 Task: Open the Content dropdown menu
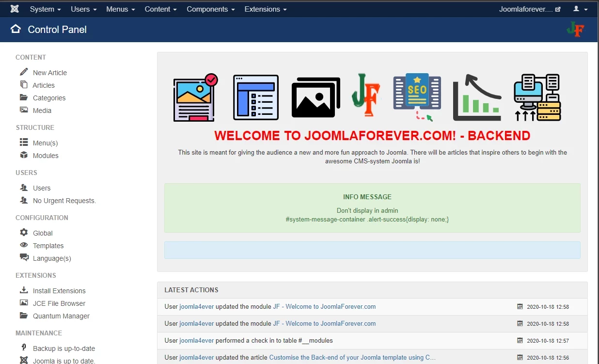pos(161,9)
